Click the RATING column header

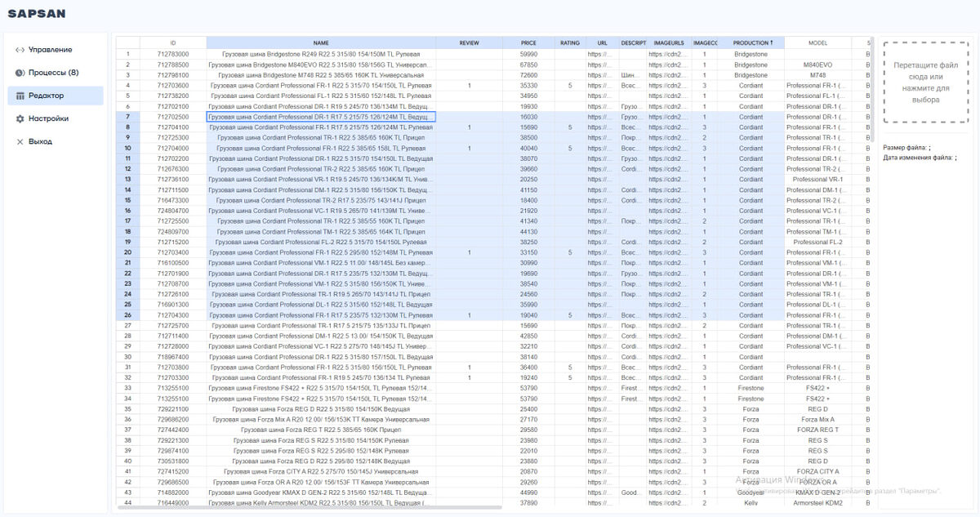click(x=570, y=42)
